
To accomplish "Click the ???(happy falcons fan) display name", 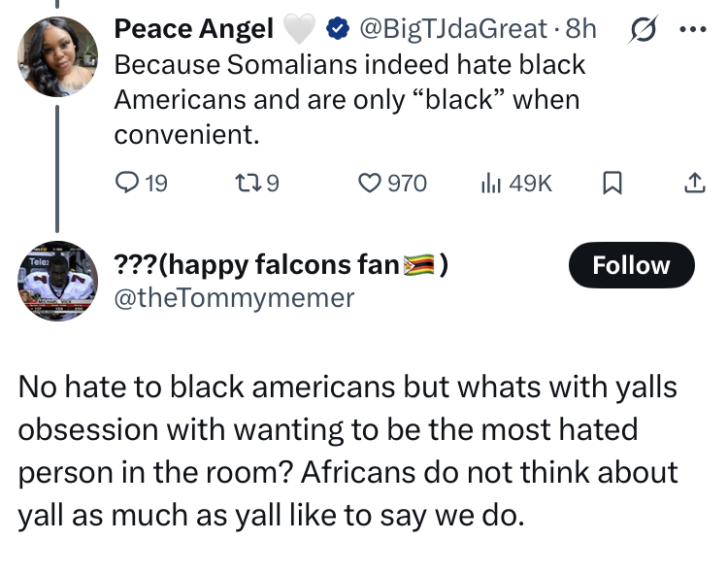I will click(x=256, y=264).
